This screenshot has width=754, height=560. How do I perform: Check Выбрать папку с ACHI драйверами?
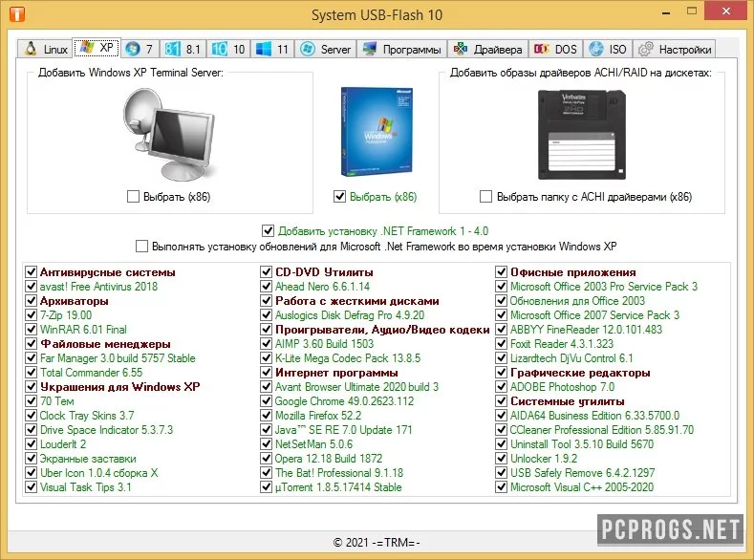tap(485, 196)
